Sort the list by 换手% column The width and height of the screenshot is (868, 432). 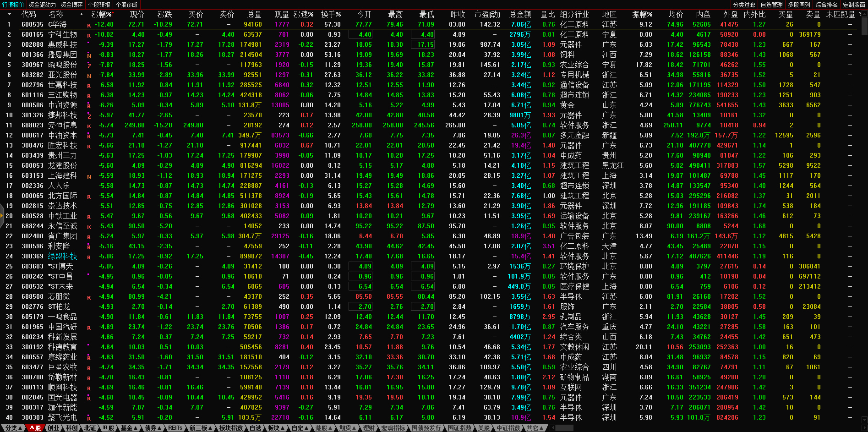point(331,15)
